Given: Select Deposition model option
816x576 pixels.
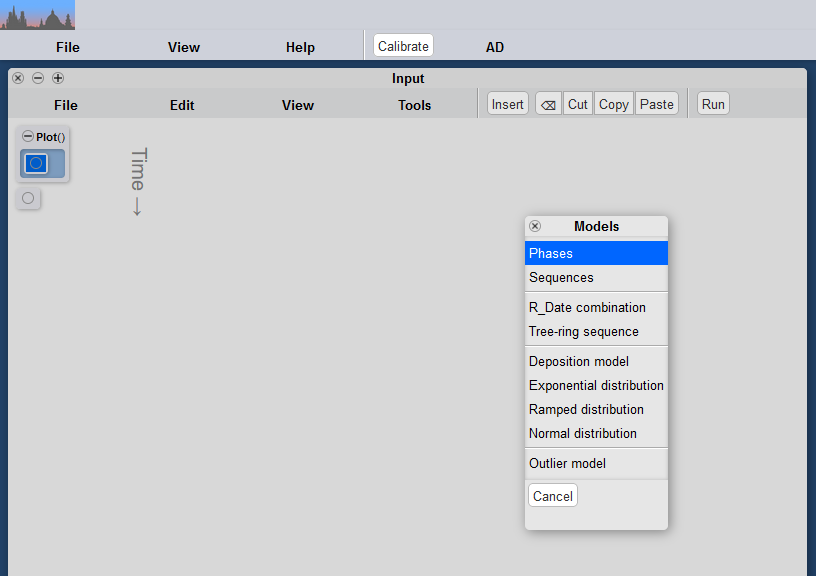Looking at the screenshot, I should click(x=579, y=361).
